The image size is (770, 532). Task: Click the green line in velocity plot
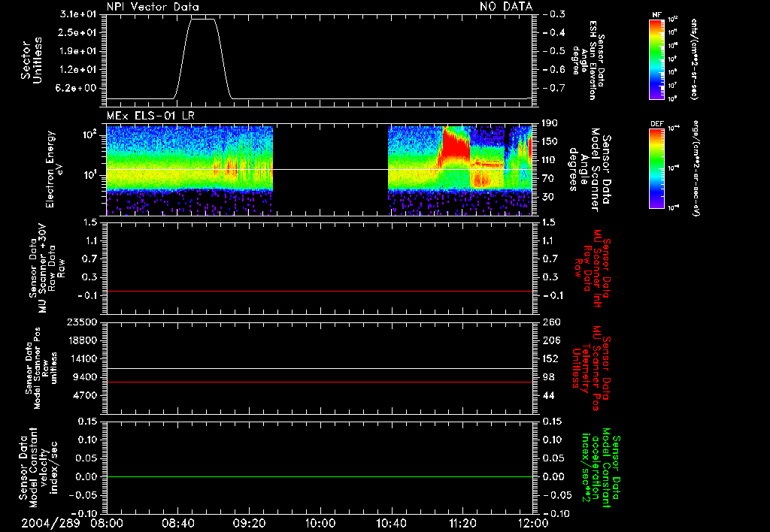[319, 476]
